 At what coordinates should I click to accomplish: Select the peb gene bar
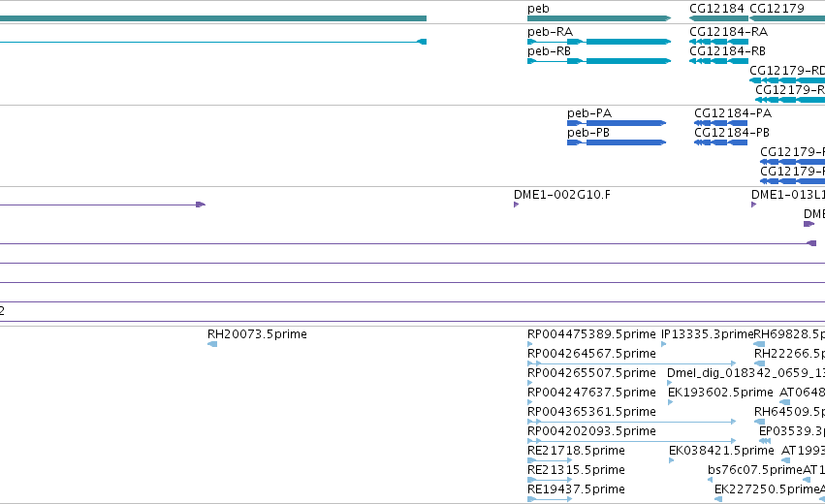pos(599,18)
